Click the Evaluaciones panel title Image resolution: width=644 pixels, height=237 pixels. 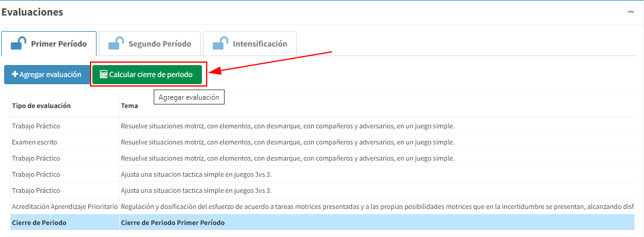(32, 12)
